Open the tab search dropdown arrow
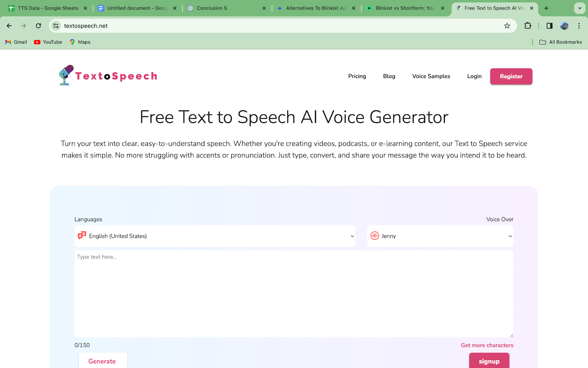This screenshot has height=368, width=588. pos(580,8)
